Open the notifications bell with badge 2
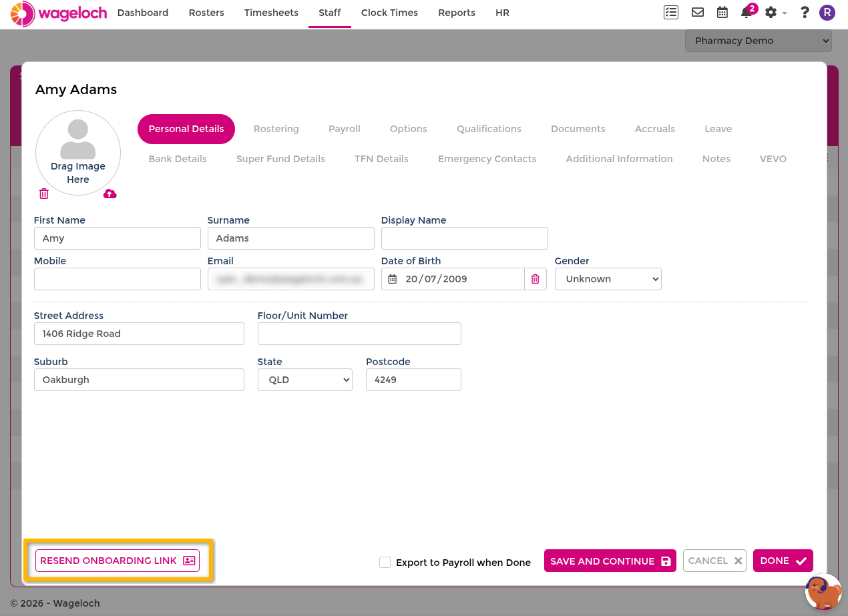This screenshot has width=848, height=616. click(748, 12)
